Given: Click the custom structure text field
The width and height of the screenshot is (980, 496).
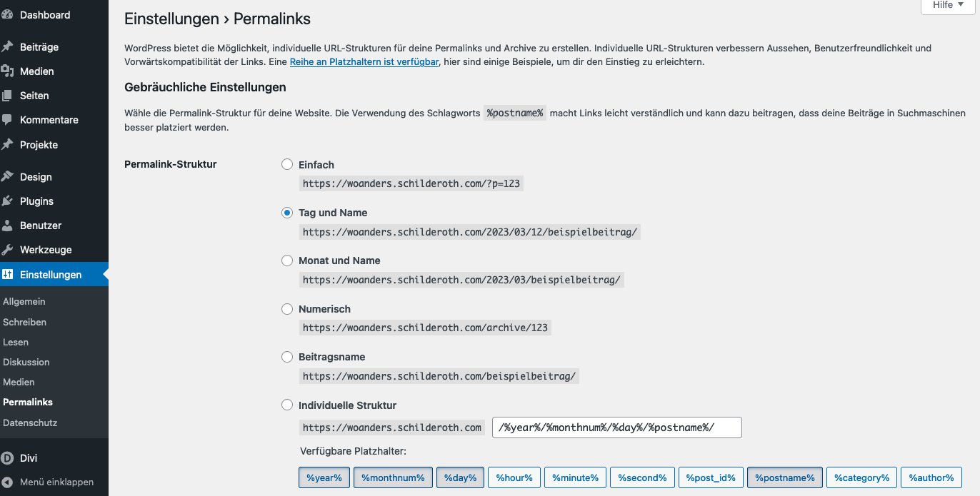Looking at the screenshot, I should click(x=617, y=427).
